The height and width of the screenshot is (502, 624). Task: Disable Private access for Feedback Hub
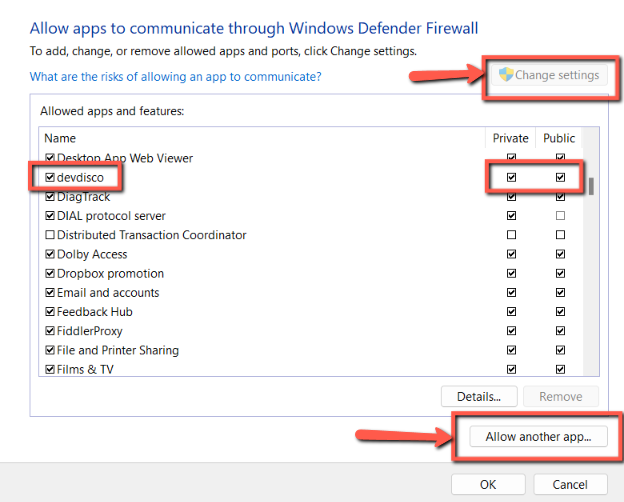pos(512,312)
